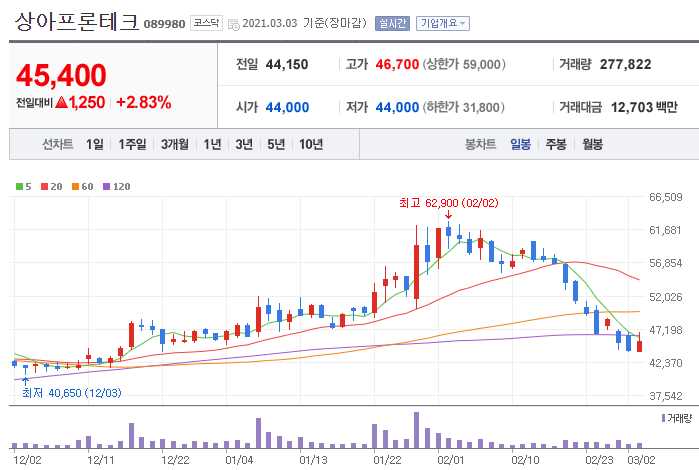Click the low price value after 저가
Image resolution: width=699 pixels, height=470 pixels.
tap(397, 107)
